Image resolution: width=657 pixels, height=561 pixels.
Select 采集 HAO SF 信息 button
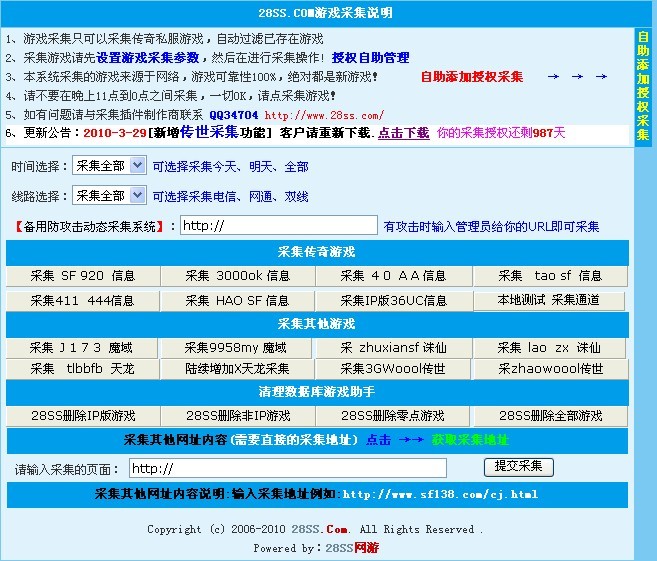237,301
